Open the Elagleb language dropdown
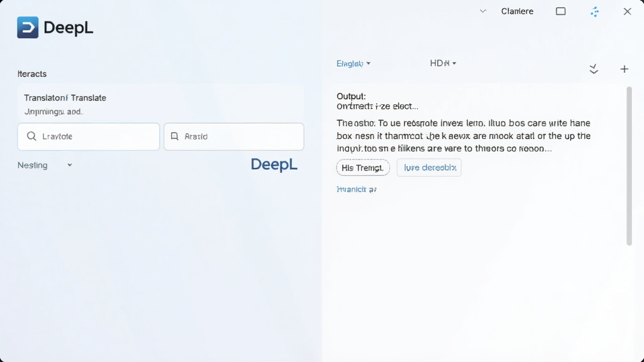This screenshot has height=362, width=644. (353, 63)
